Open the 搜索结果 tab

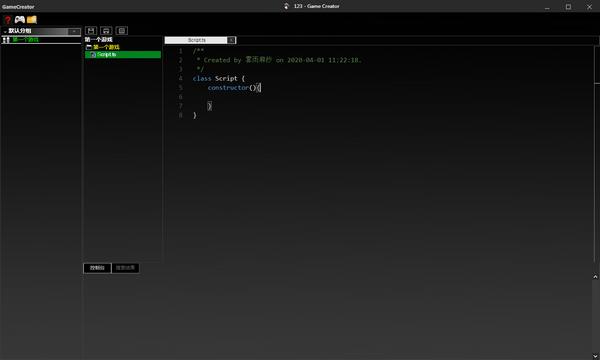click(x=126, y=268)
